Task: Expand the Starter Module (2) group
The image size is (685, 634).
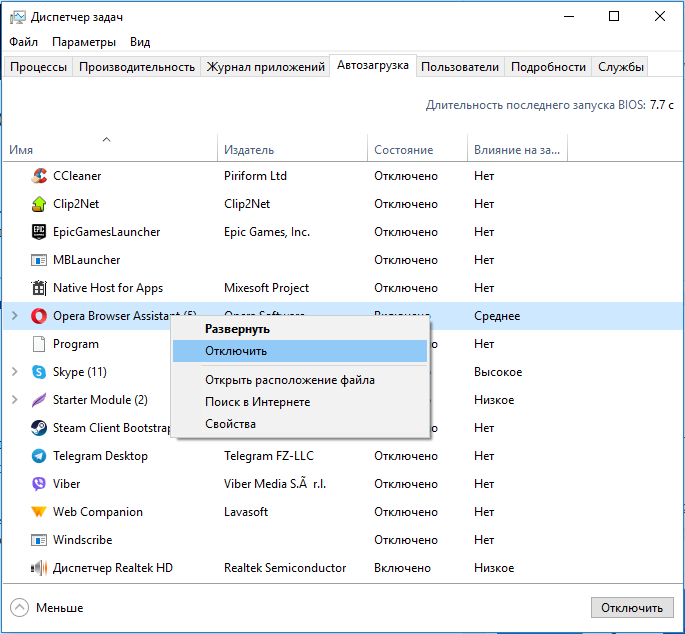Action: [14, 399]
